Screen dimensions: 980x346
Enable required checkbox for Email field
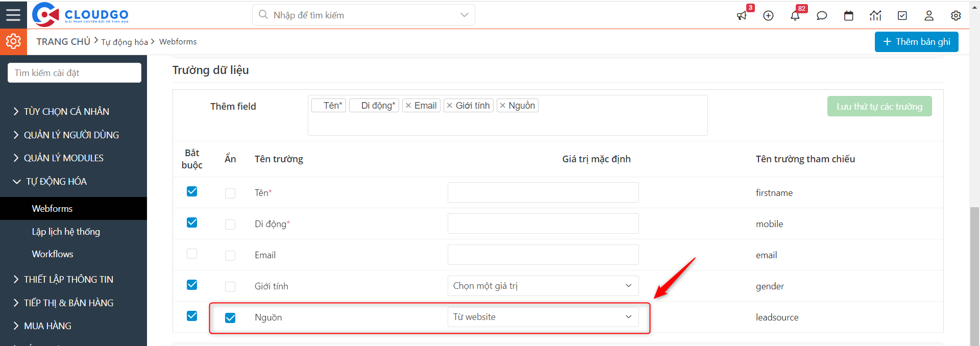point(192,254)
